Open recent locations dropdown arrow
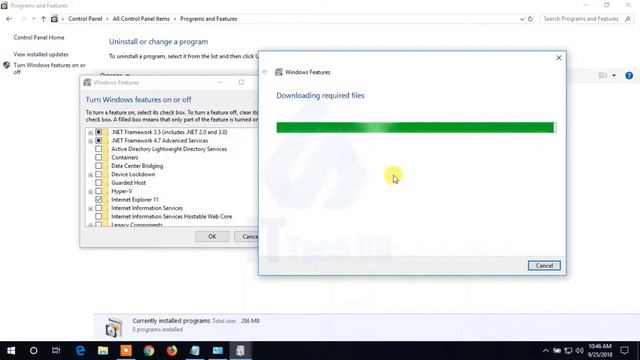 pyautogui.click(x=33, y=19)
